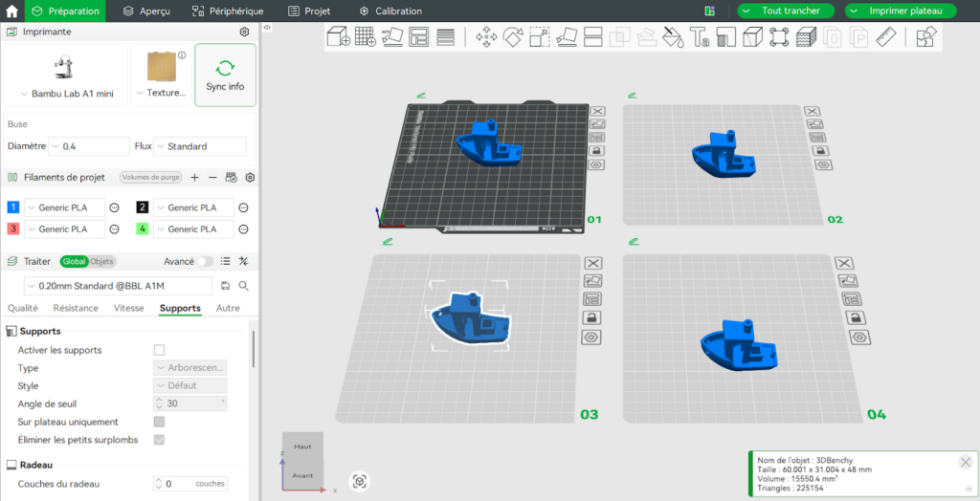Click the Add plate grid icon
Image resolution: width=980 pixels, height=501 pixels.
point(365,37)
